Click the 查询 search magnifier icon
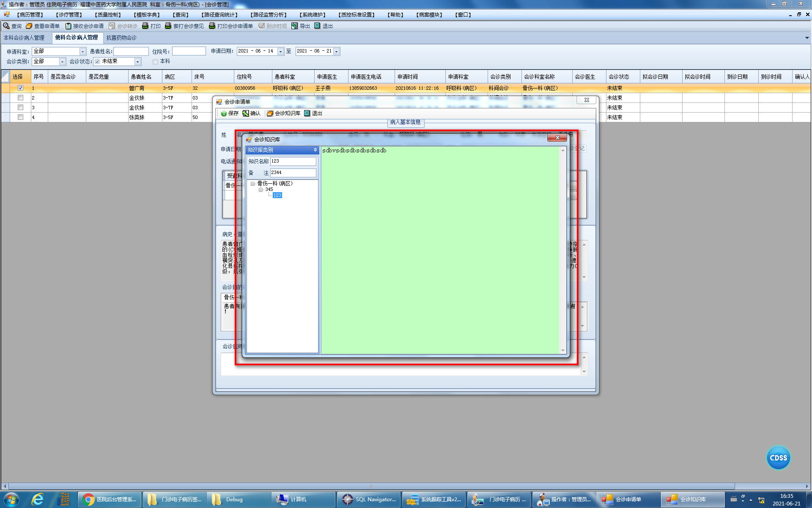Image resolution: width=812 pixels, height=508 pixels. [6, 26]
